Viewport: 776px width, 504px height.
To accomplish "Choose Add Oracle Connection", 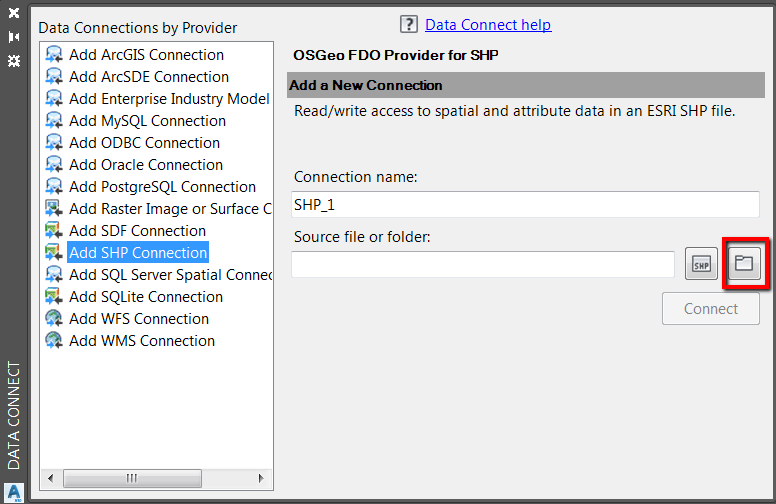I will [146, 165].
